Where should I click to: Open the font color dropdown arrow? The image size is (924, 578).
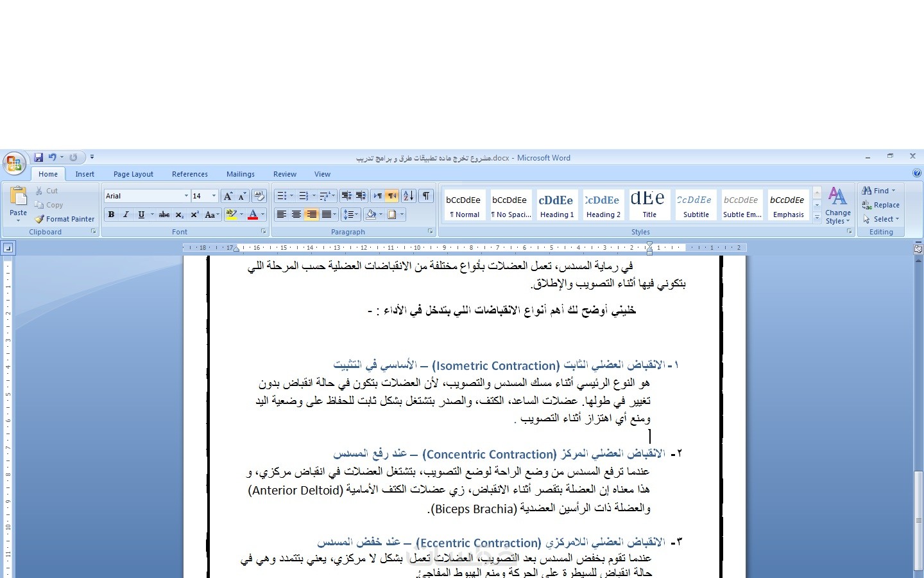[x=262, y=215]
